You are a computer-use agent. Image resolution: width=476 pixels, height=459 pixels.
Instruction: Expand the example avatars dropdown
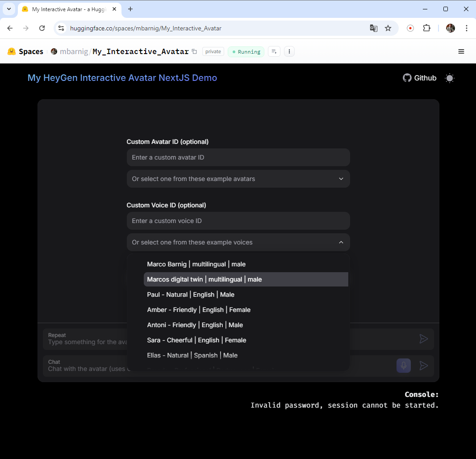238,179
